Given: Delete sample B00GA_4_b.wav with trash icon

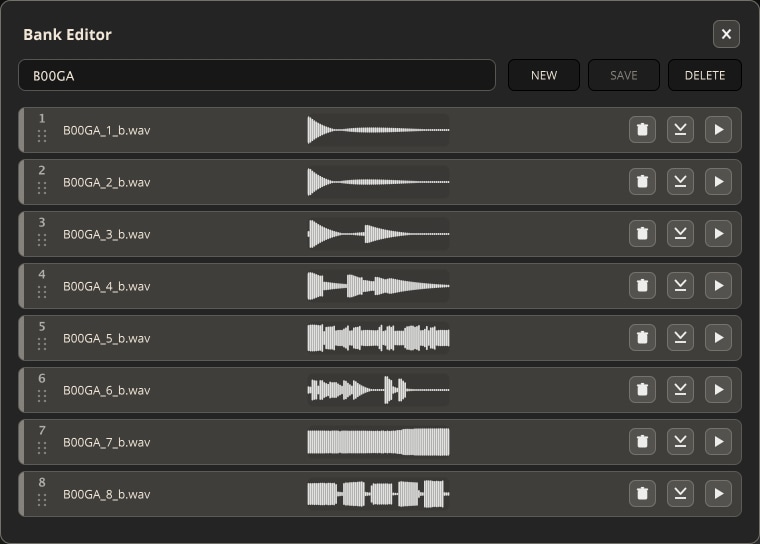Looking at the screenshot, I should 642,286.
